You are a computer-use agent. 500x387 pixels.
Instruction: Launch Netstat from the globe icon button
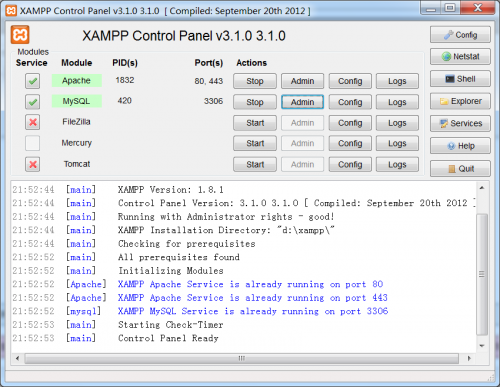460,57
